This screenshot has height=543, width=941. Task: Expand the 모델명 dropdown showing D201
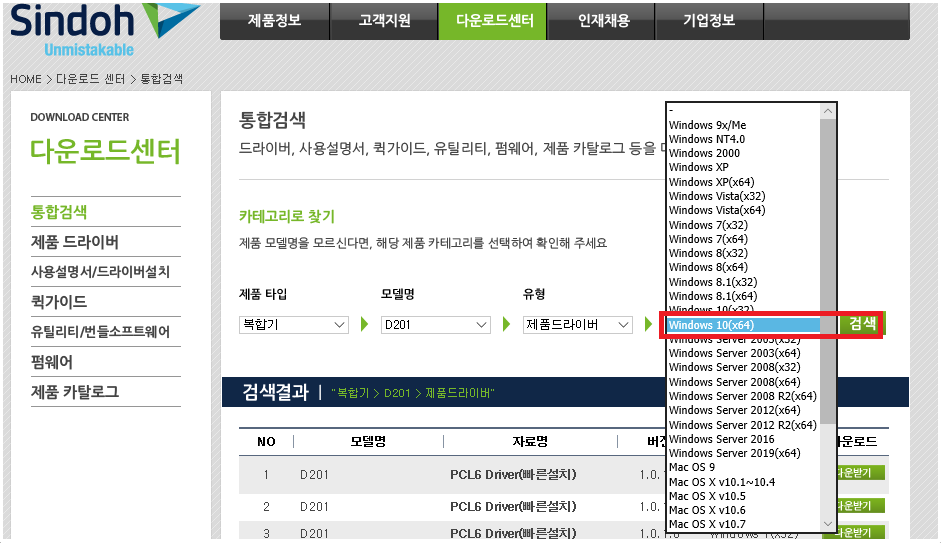click(436, 325)
